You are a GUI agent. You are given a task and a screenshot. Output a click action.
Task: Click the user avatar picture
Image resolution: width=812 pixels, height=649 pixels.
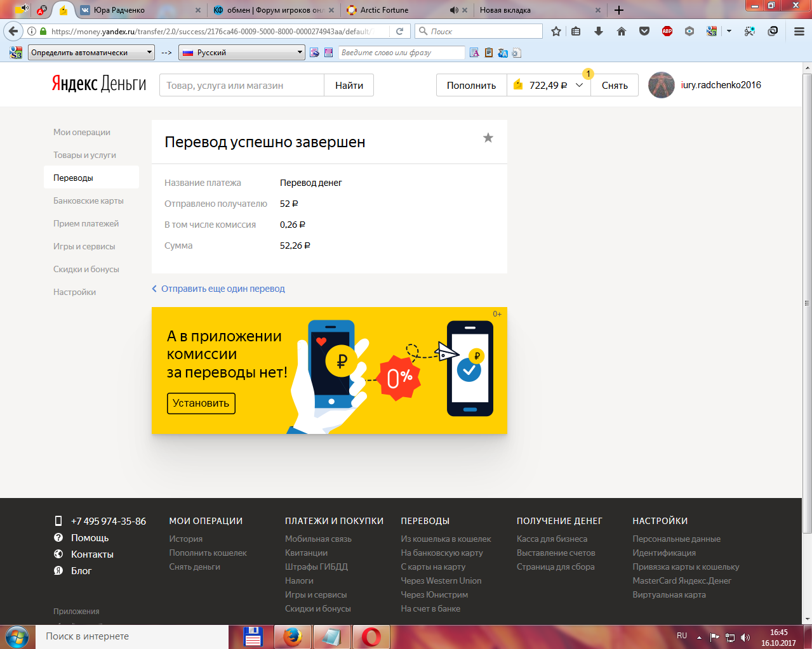click(x=661, y=85)
